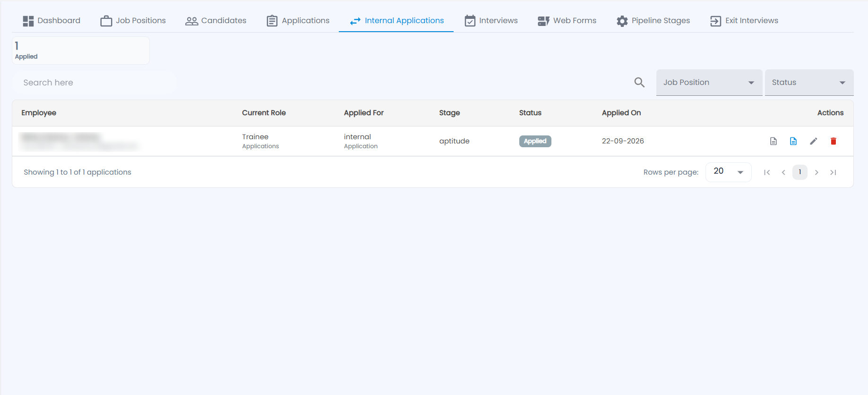Open Pipeline Stages tab
The width and height of the screenshot is (868, 395).
click(653, 21)
